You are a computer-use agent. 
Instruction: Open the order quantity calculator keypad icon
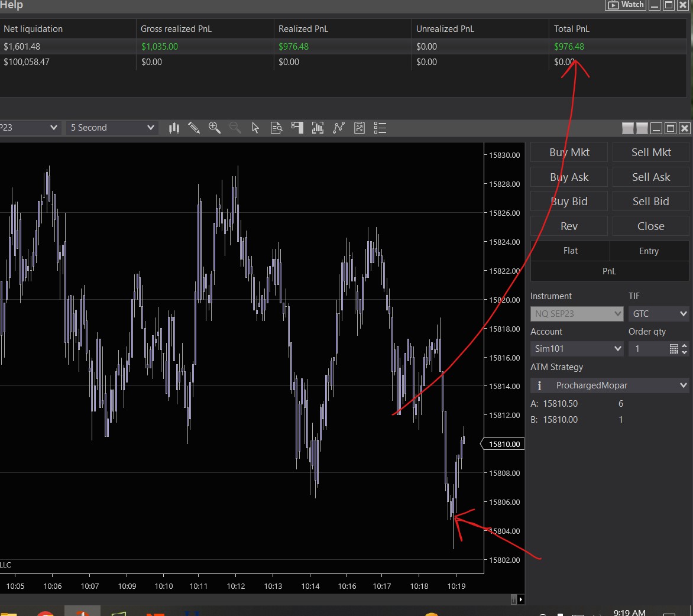[673, 349]
